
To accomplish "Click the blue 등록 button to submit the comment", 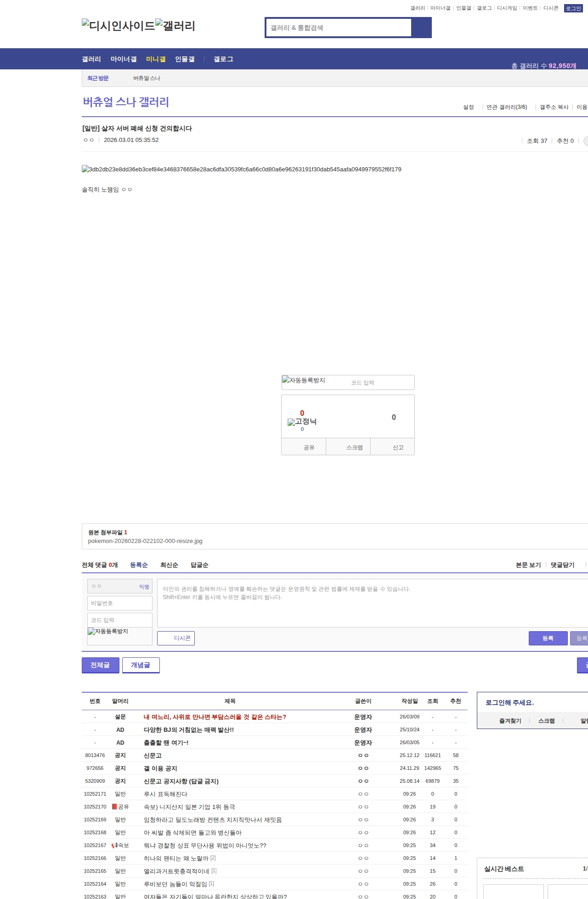I will pos(548,638).
